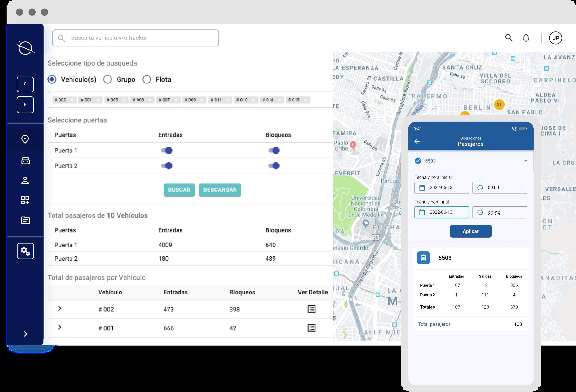Viewport: 576px width, 392px height.
Task: Click the Puerta 1 entradas value 4009
Action: click(165, 245)
